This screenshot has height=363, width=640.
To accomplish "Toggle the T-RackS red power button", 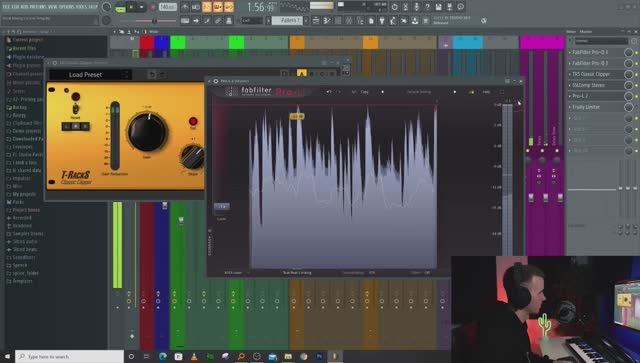I will tap(76, 97).
